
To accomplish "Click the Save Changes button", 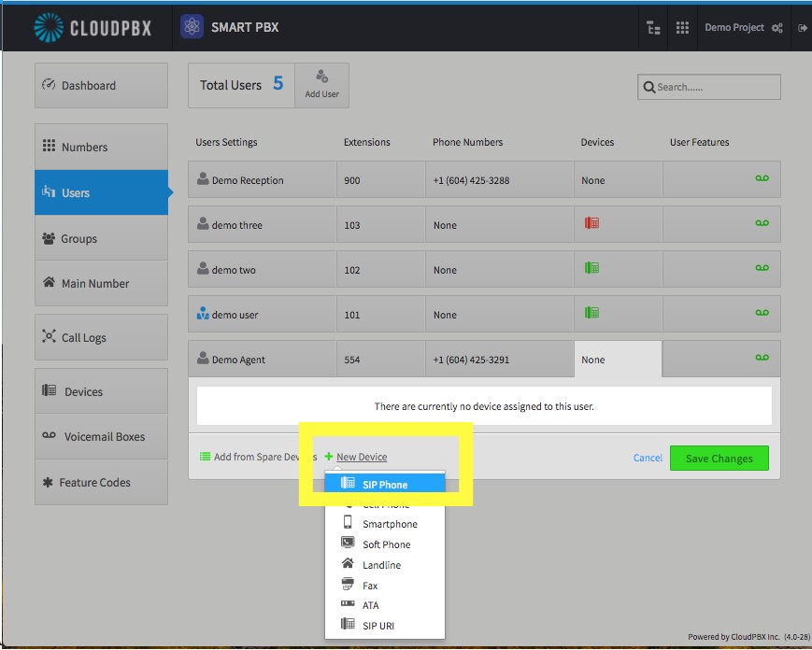I will click(x=719, y=459).
